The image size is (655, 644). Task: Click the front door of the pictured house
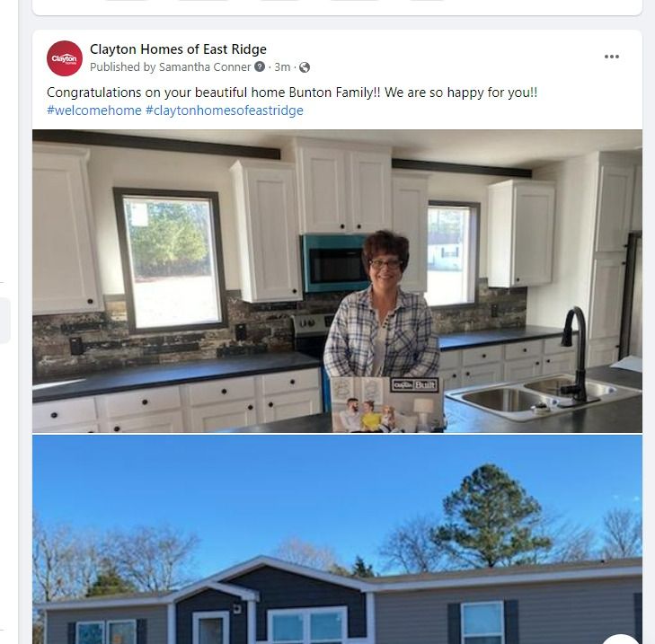210,628
